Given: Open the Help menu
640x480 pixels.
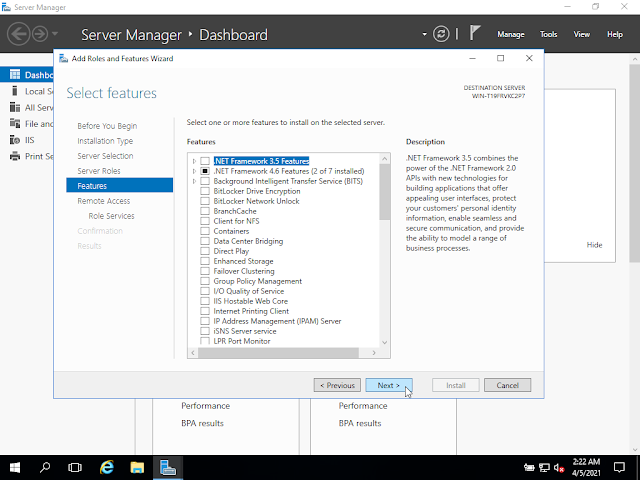Looking at the screenshot, I should point(615,34).
